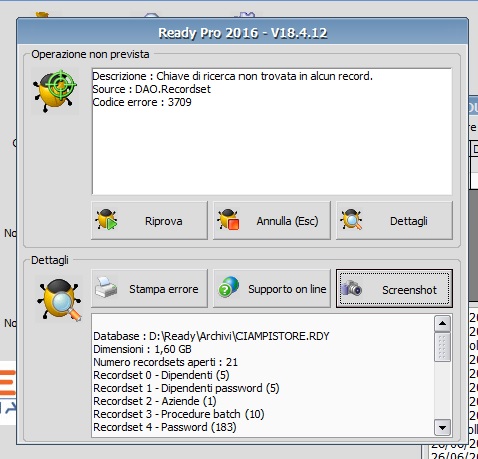Open Supporto on line help
Image resolution: width=478 pixels, height=459 pixels.
(272, 289)
